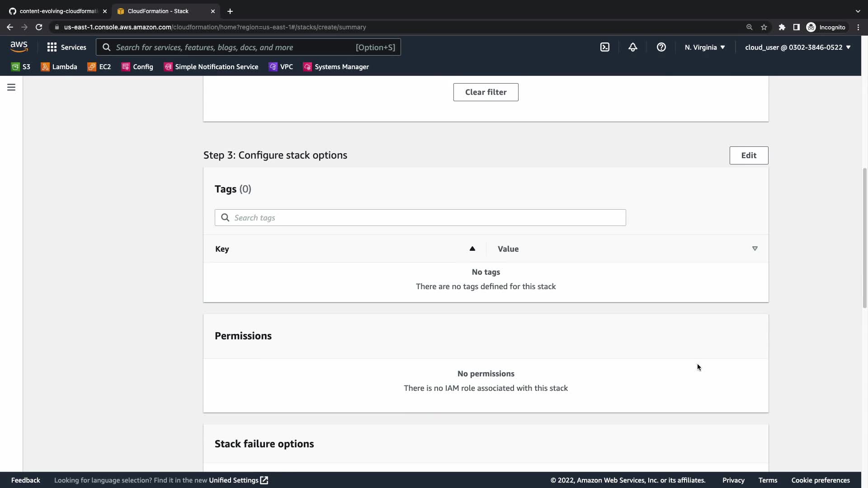Open the help question mark icon
This screenshot has height=488, width=868.
(661, 47)
